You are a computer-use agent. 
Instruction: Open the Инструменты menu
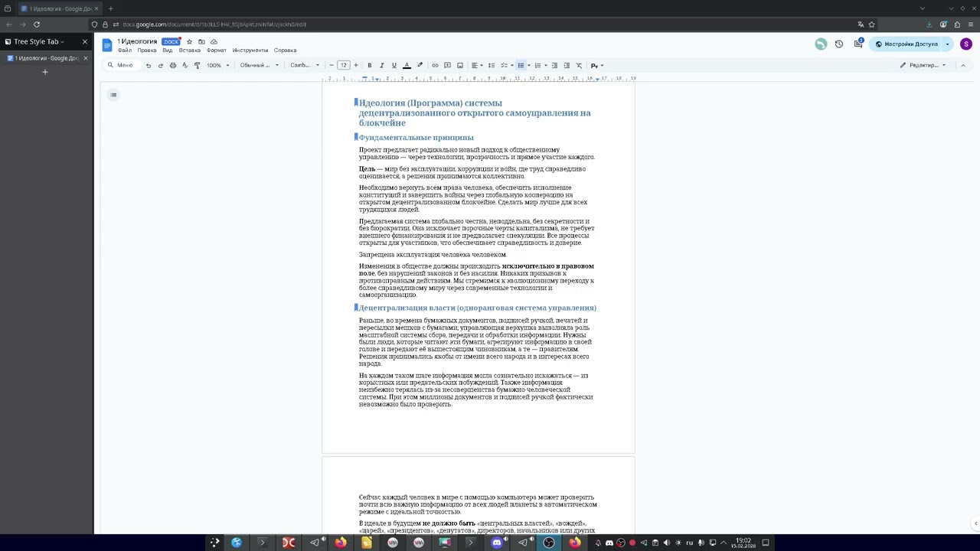click(x=250, y=51)
